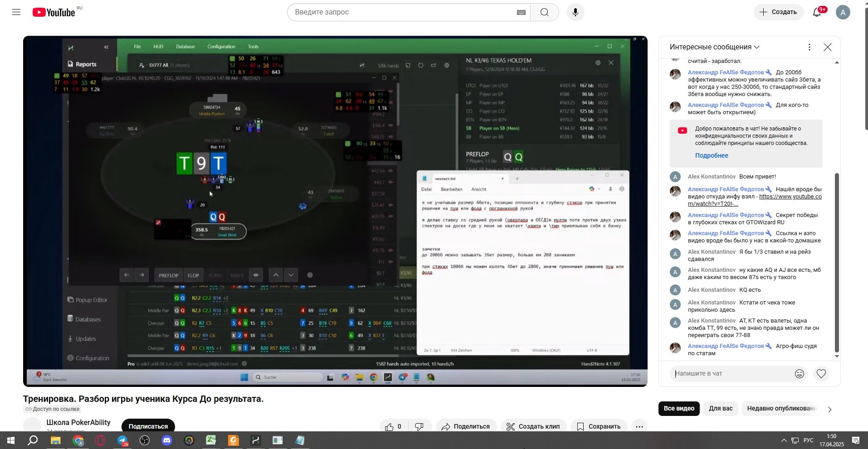868x449 pixels.
Task: Dislike the video with thumbs down
Action: pyautogui.click(x=420, y=426)
